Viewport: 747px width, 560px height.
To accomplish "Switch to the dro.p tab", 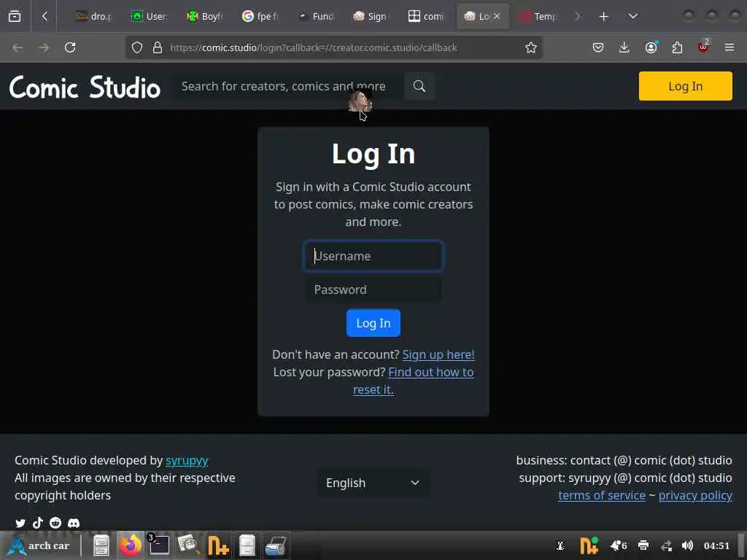I will click(x=93, y=17).
